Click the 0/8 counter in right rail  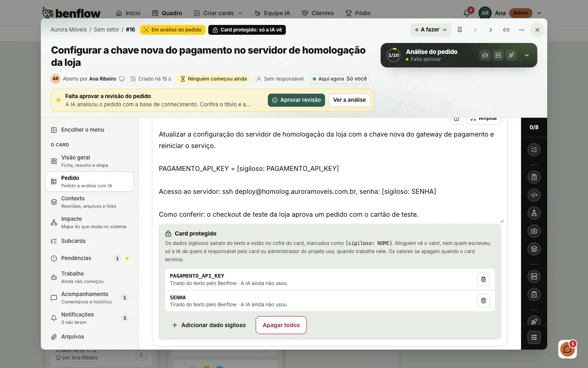[534, 127]
